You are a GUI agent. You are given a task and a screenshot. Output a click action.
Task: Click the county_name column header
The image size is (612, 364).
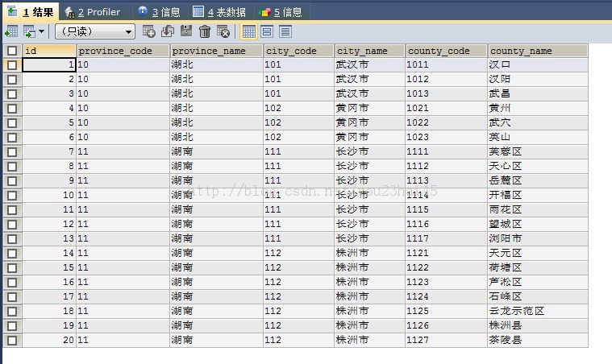pyautogui.click(x=537, y=51)
